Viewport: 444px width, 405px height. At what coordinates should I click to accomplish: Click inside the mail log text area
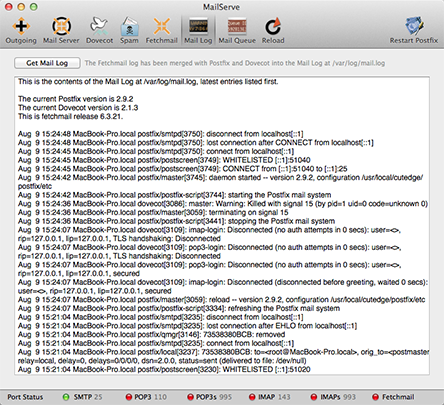pyautogui.click(x=222, y=226)
